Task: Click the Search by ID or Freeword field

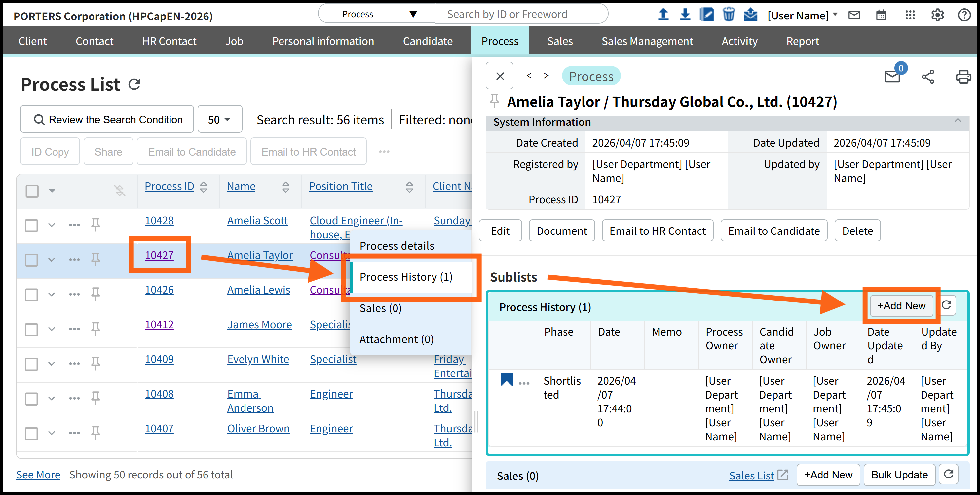Action: click(x=521, y=14)
